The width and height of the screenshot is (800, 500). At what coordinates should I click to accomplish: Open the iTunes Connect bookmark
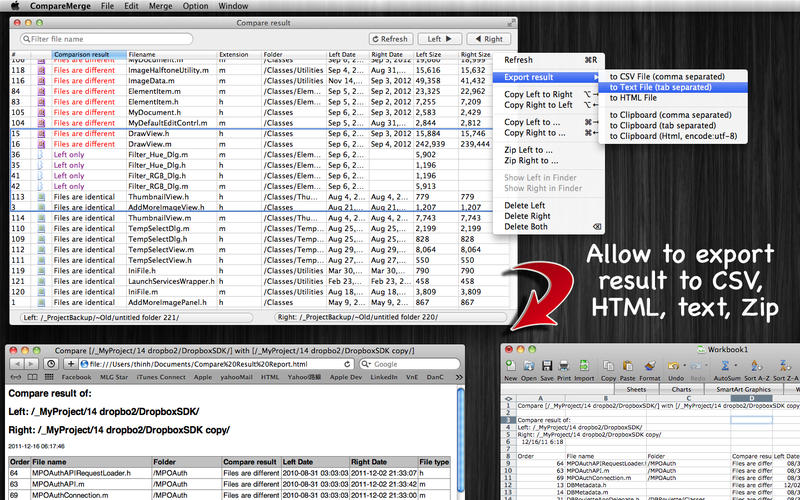tap(161, 377)
